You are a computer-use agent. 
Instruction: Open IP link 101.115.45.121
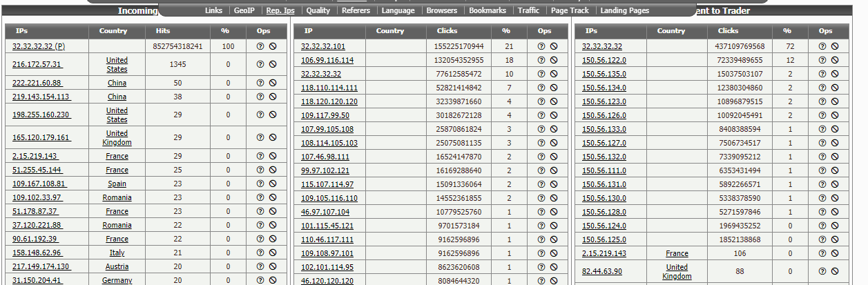[327, 226]
